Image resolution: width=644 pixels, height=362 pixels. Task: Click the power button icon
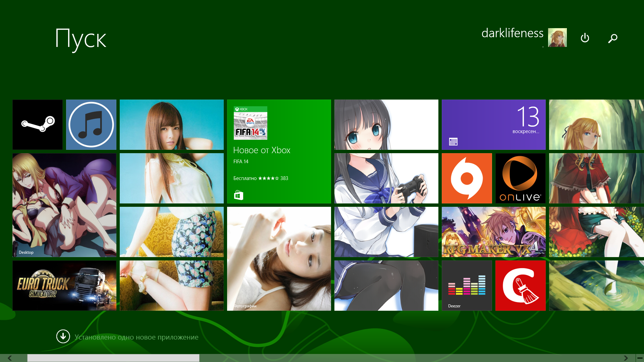tap(585, 38)
